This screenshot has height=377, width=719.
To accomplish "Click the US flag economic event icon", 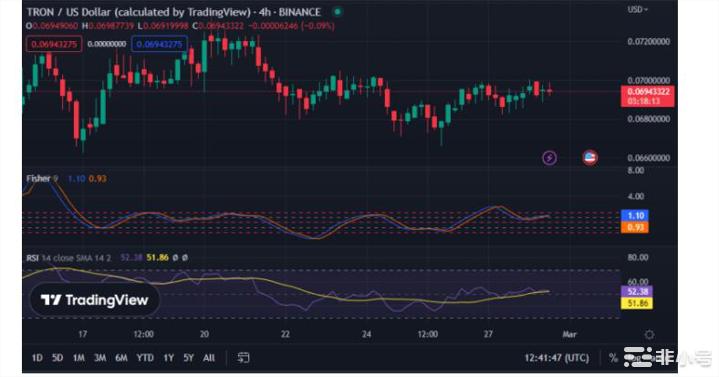I will [590, 158].
